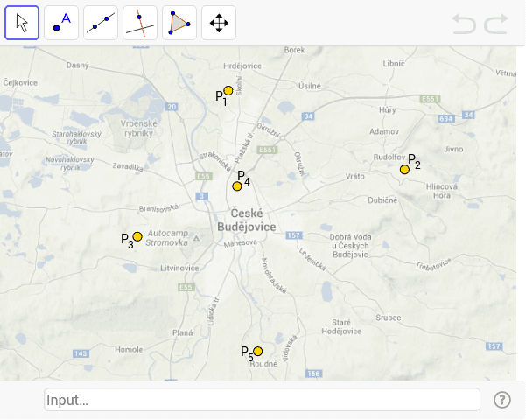Click the Planá map label

click(x=183, y=332)
